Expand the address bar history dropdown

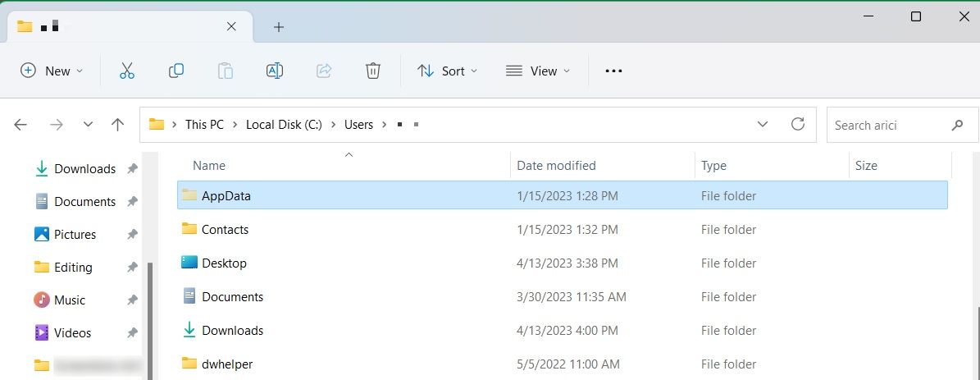763,125
